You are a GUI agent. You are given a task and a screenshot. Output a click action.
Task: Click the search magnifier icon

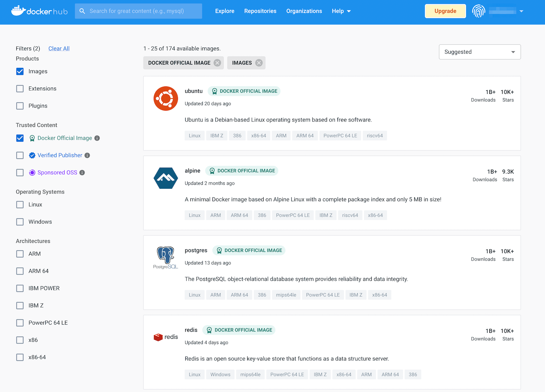pyautogui.click(x=82, y=11)
